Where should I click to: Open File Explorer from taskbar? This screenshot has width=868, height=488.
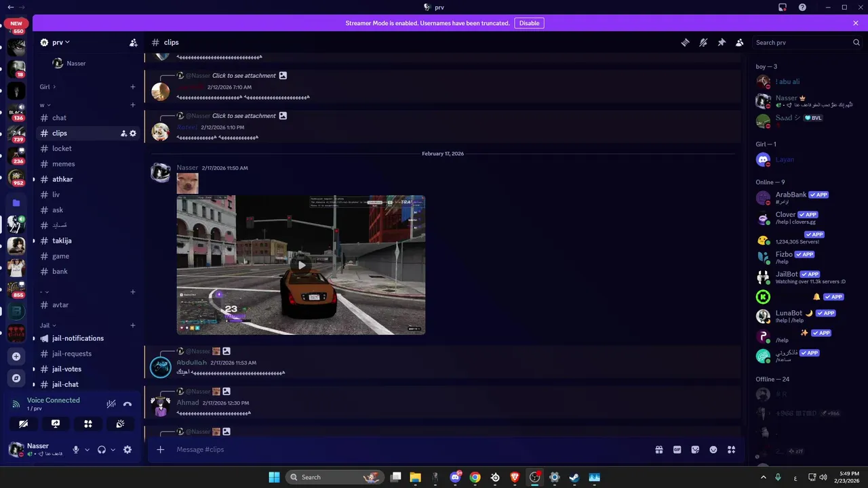click(415, 477)
